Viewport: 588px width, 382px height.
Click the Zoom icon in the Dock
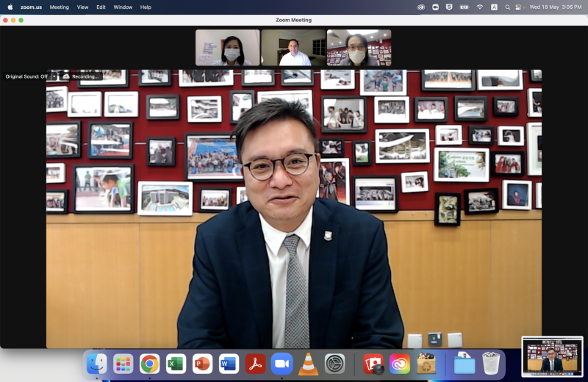tap(282, 364)
